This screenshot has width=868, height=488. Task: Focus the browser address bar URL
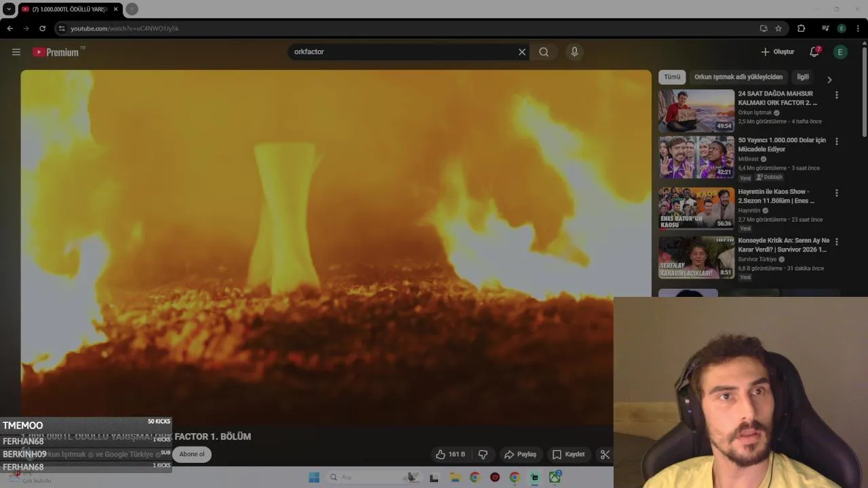[x=124, y=28]
